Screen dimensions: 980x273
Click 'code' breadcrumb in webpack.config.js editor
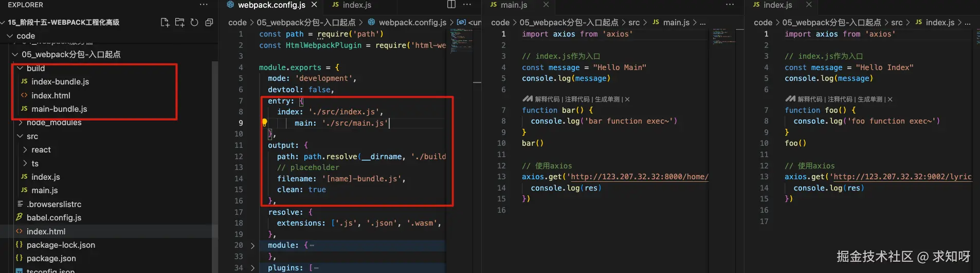(238, 22)
